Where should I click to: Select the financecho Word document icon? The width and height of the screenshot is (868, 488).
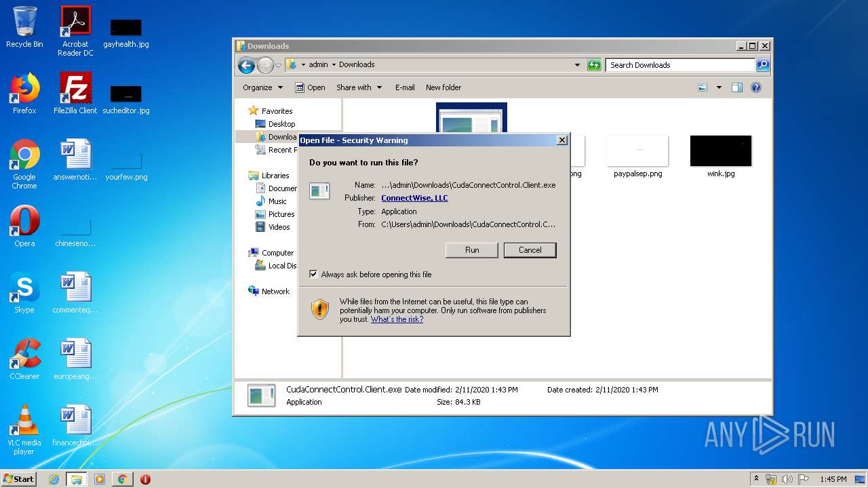coord(75,426)
